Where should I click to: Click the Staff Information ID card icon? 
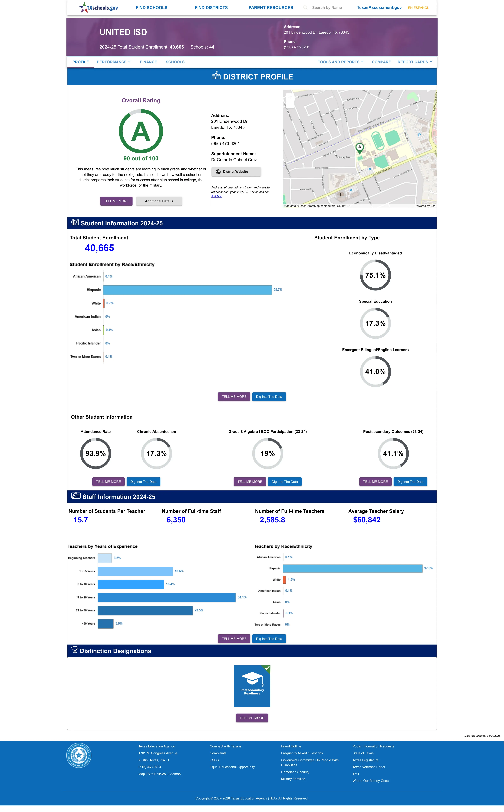tap(76, 495)
